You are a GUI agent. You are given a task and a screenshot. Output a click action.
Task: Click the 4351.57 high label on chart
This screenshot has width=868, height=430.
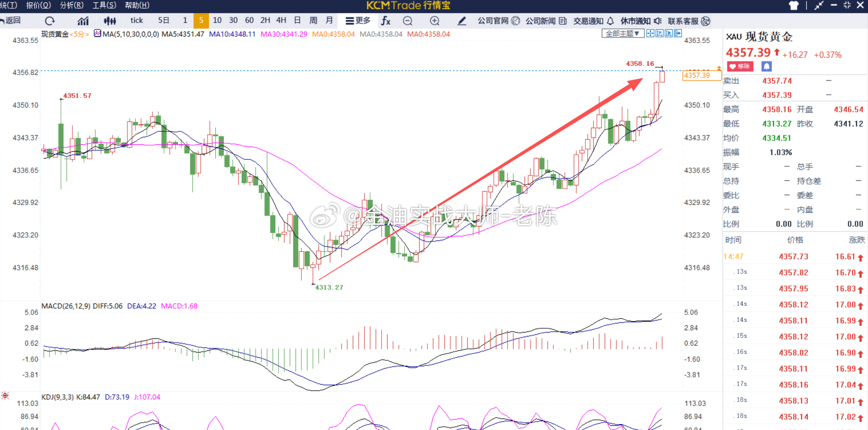tap(77, 96)
